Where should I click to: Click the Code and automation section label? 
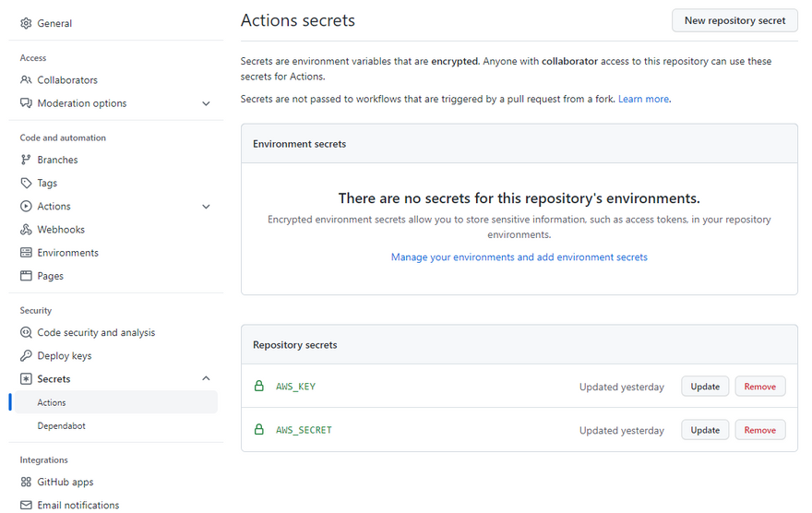pos(63,137)
